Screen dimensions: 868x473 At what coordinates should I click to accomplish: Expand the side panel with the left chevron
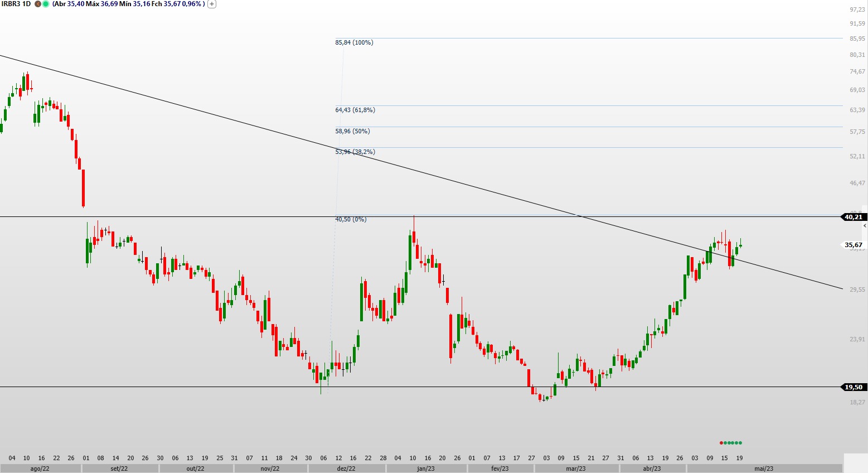point(865,226)
